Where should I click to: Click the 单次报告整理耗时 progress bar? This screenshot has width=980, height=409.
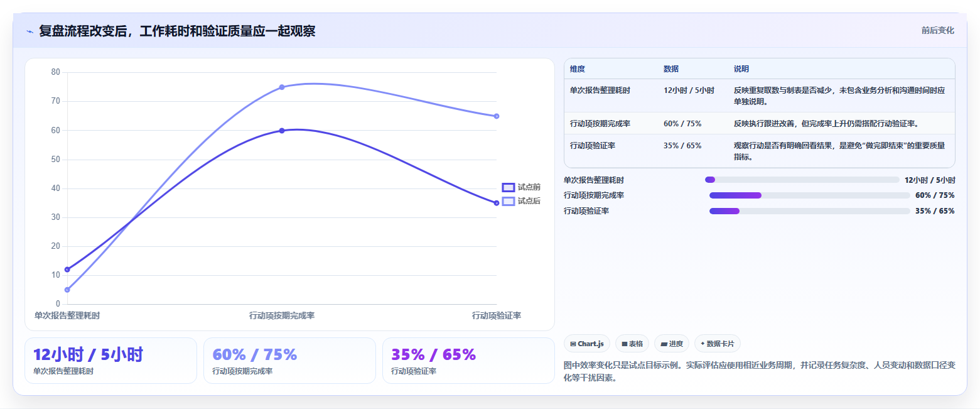point(802,180)
